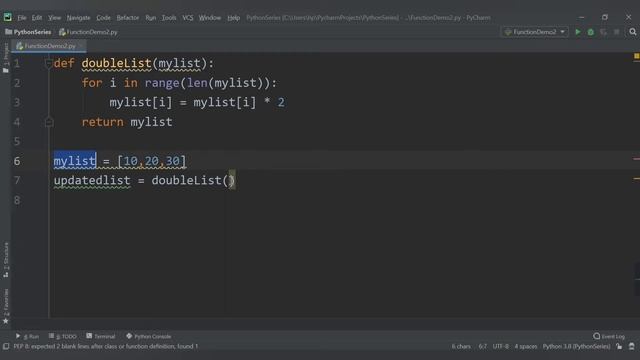Screen dimensions: 640x360
Task: Open the Structure tool window sidebar
Action: click(6, 260)
